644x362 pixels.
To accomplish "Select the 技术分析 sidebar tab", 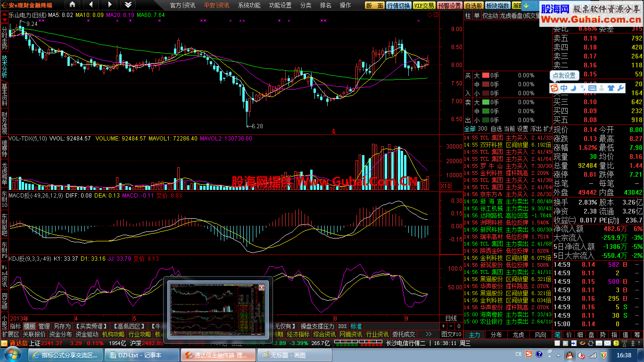I will (4, 66).
